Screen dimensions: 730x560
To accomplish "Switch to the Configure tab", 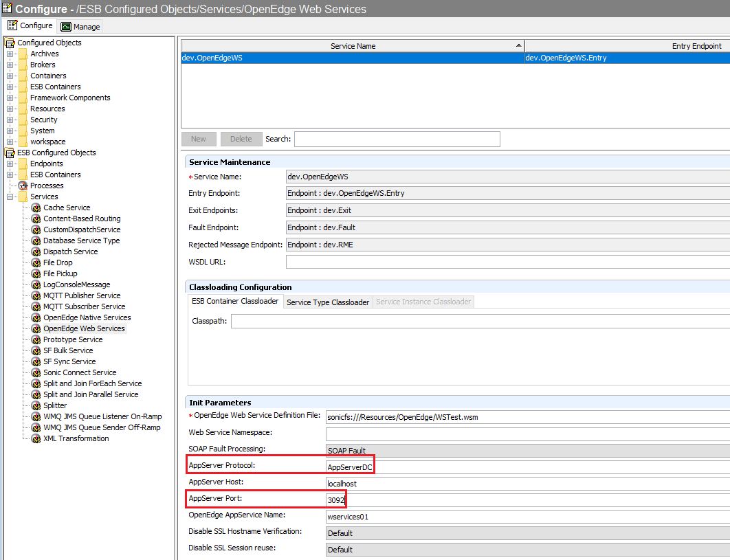I will point(30,25).
